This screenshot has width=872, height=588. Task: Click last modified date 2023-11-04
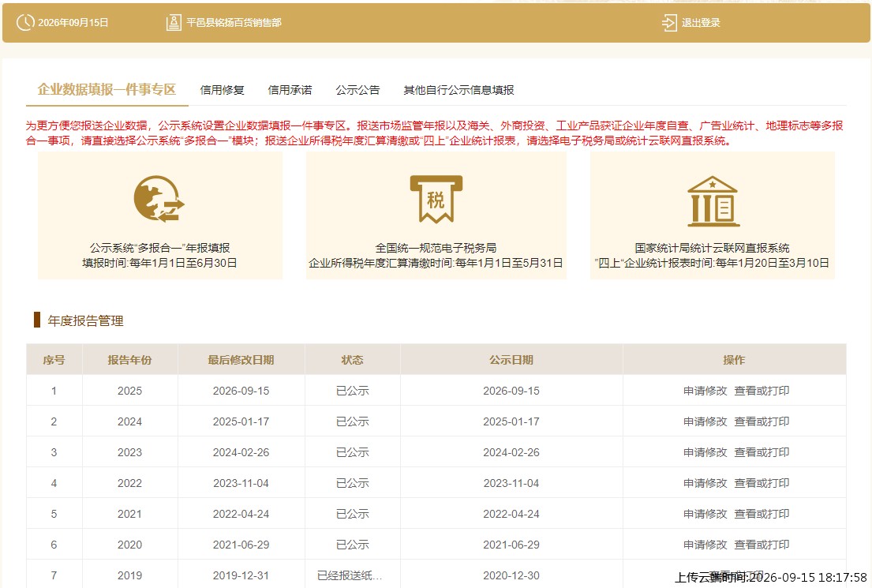241,483
